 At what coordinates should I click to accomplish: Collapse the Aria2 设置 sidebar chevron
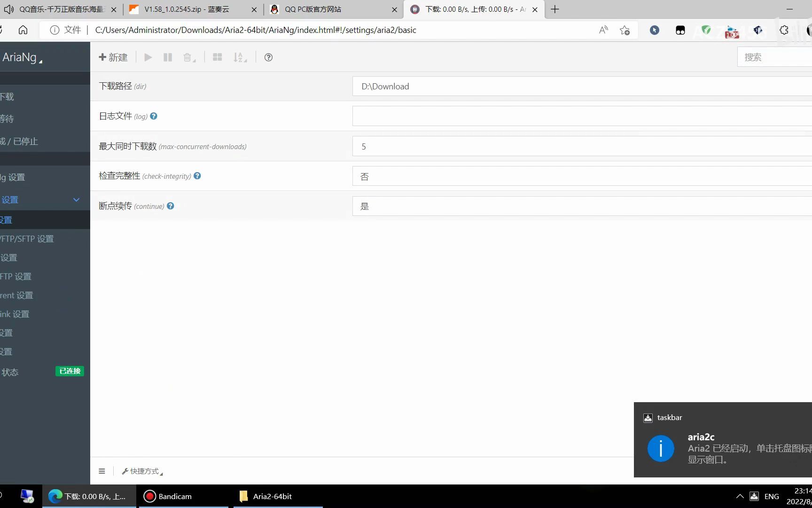[x=76, y=200]
